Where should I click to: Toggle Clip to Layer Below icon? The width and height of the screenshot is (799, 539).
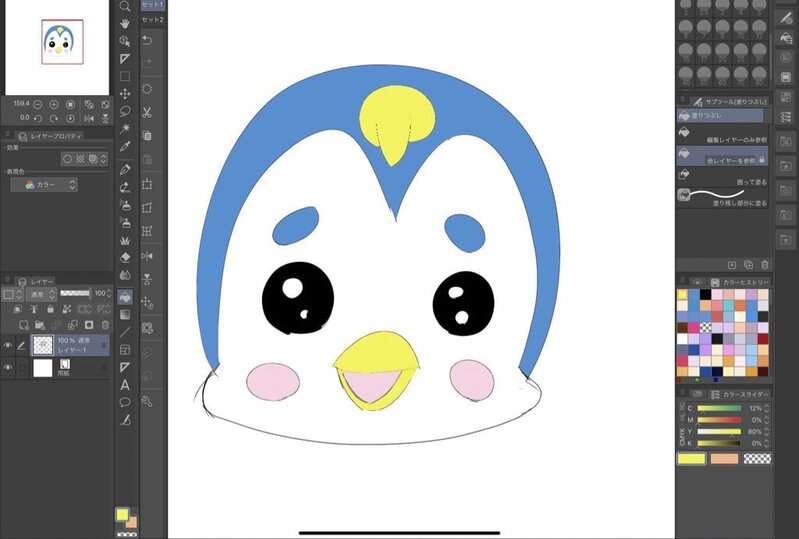(x=18, y=309)
